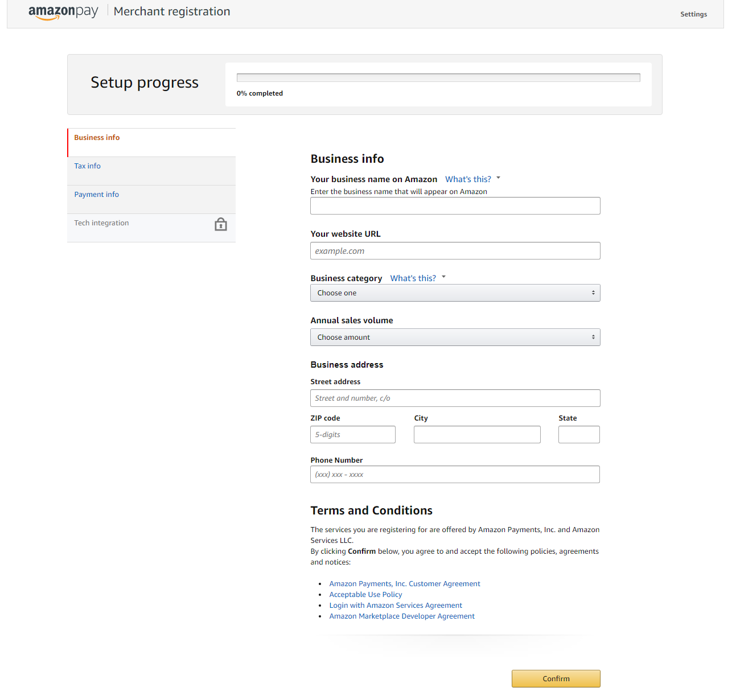The image size is (736, 700).
Task: Open the Payment info tab
Action: click(x=151, y=199)
